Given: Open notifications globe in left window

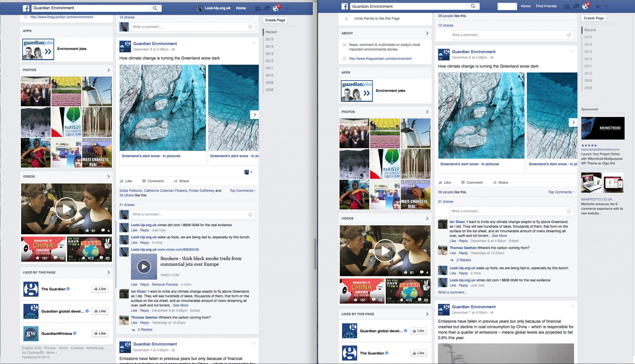Looking at the screenshot, I should pos(276,8).
